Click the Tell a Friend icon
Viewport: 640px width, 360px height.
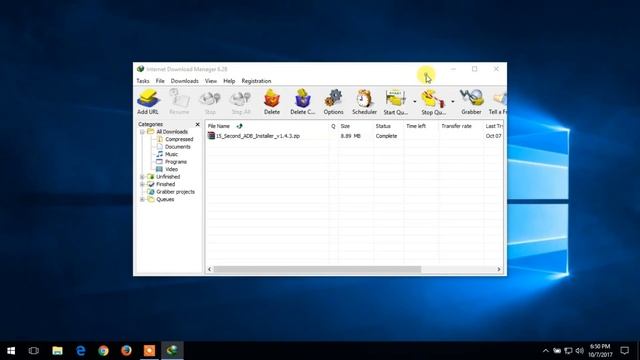click(x=498, y=101)
